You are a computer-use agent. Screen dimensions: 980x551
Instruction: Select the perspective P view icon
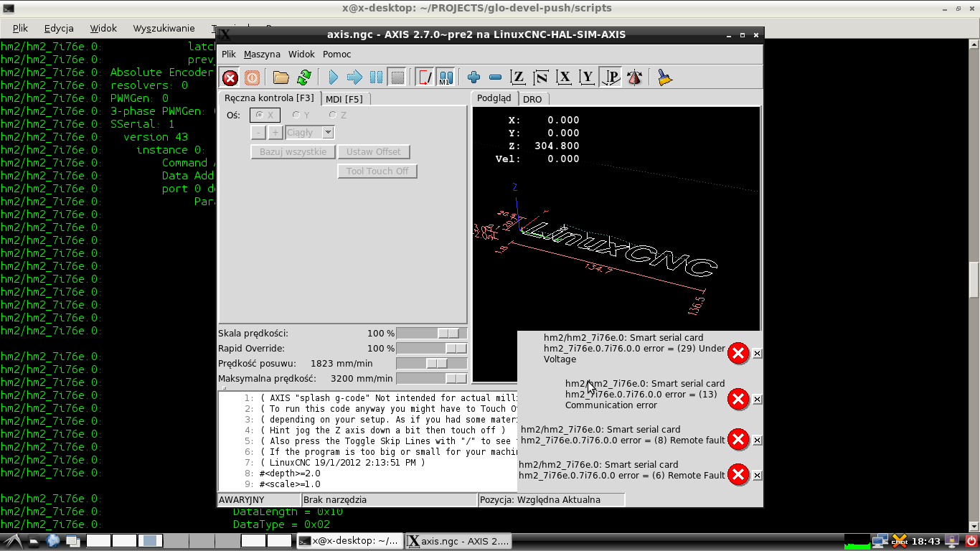point(611,77)
